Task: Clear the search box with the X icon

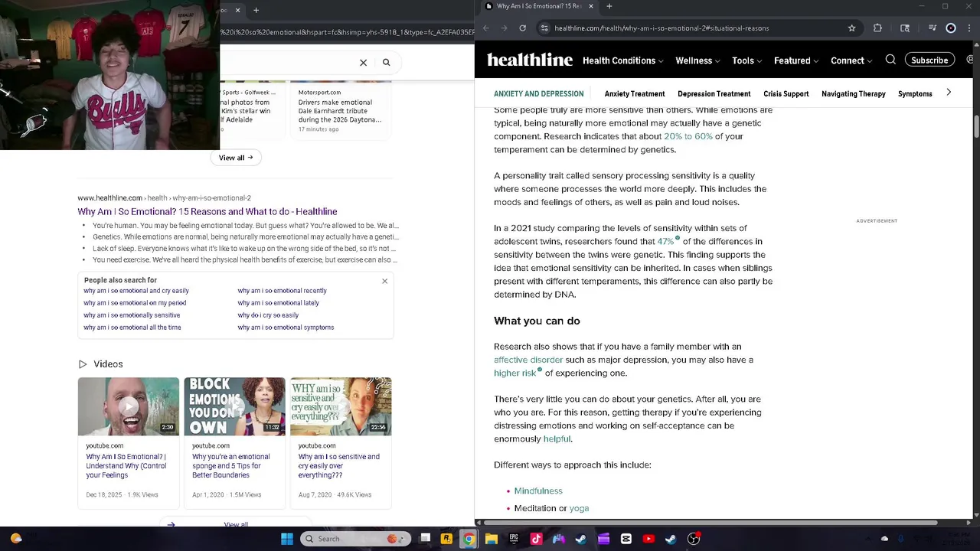Action: (x=363, y=63)
